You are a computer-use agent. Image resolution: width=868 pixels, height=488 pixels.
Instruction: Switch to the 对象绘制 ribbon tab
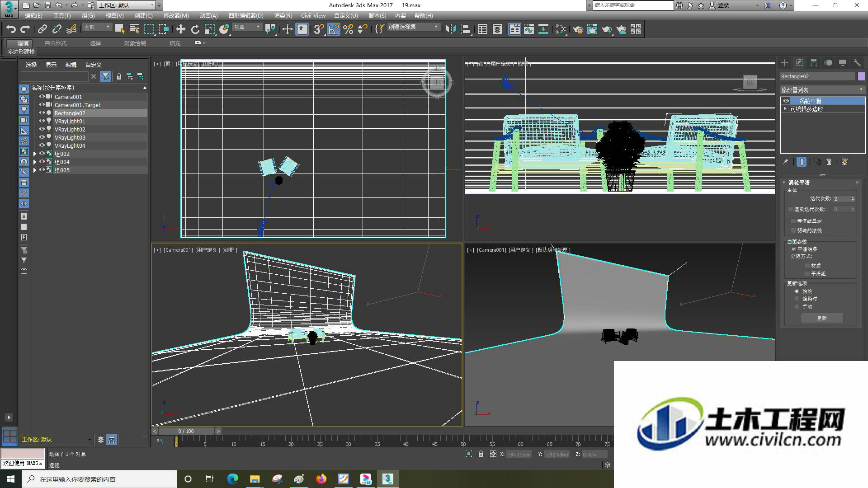click(135, 43)
